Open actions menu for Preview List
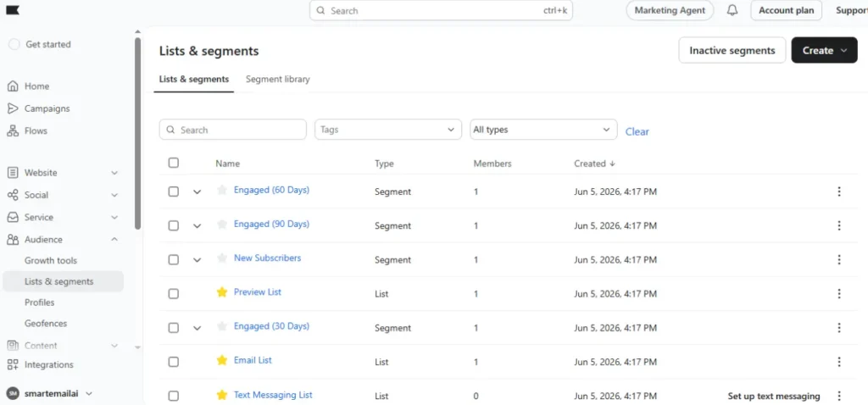The image size is (868, 405). coord(839,294)
